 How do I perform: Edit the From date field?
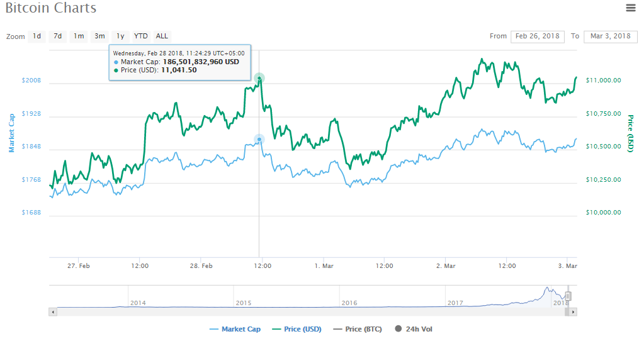click(538, 36)
